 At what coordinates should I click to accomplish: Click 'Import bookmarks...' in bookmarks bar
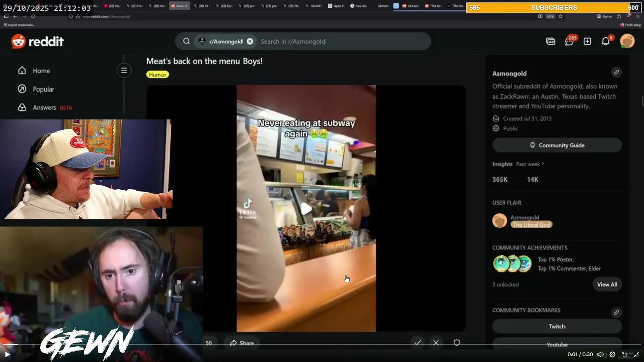[x=19, y=25]
